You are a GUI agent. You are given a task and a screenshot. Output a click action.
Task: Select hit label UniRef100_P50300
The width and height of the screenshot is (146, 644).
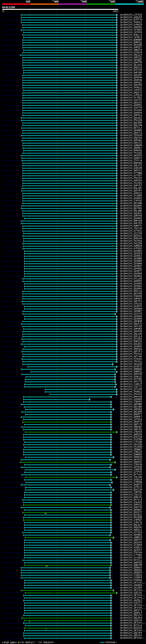click(x=131, y=178)
